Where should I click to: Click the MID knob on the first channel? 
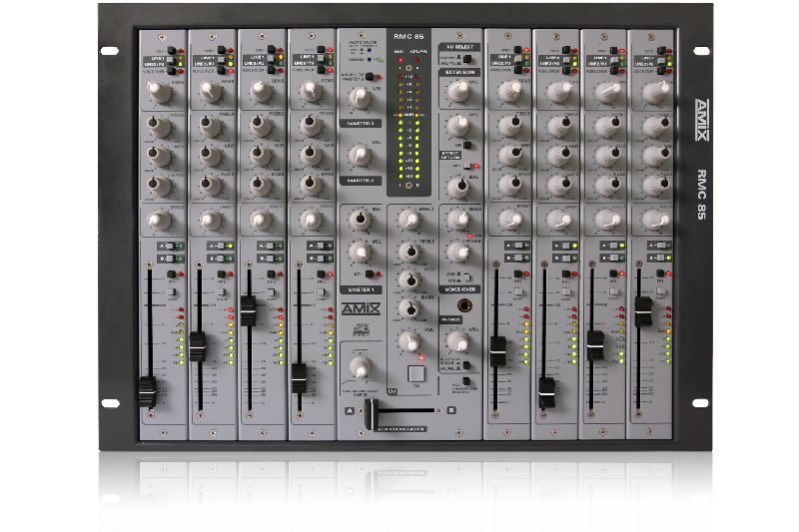(160, 156)
